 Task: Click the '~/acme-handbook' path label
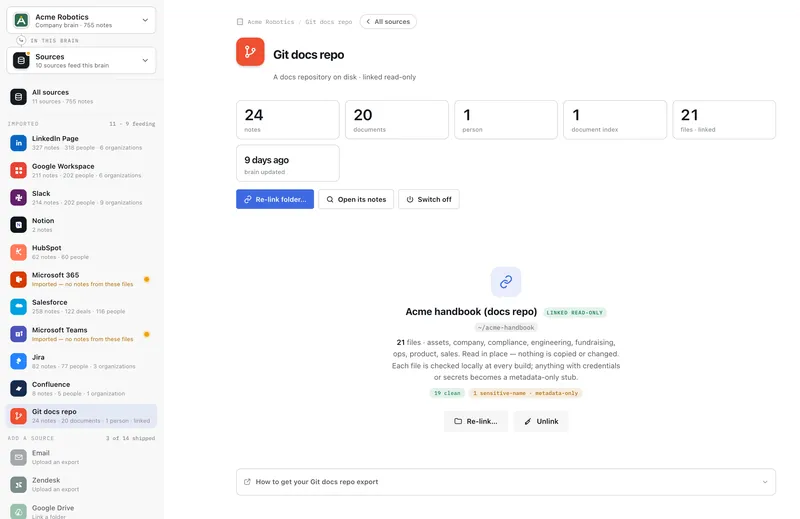point(506,328)
